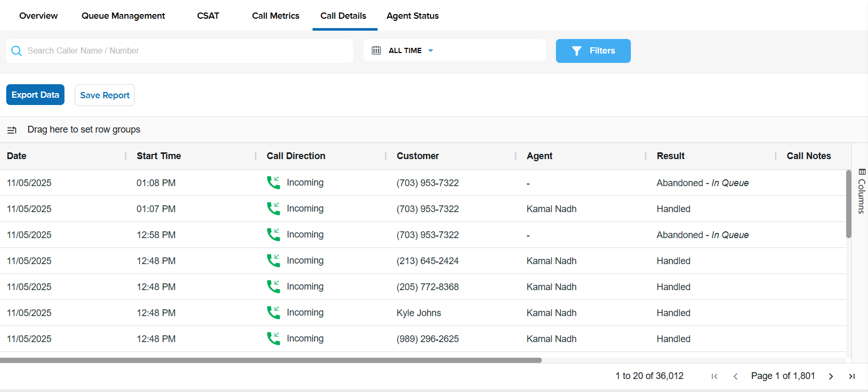Click the search magnifier icon
The height and width of the screenshot is (392, 868).
point(17,51)
